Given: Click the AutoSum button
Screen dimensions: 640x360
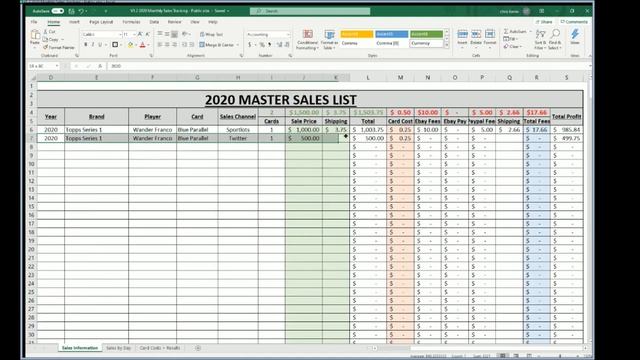Looking at the screenshot, I should [515, 31].
